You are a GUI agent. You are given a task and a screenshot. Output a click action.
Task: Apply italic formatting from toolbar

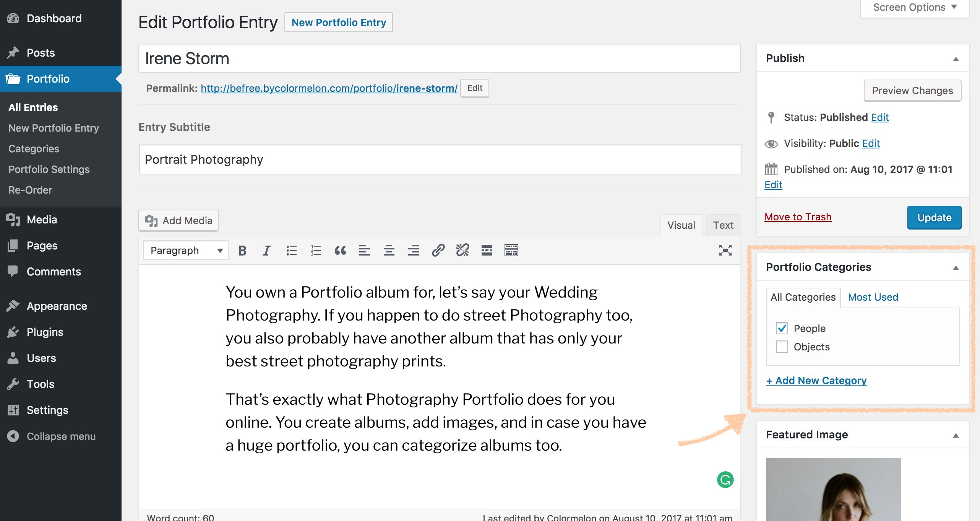click(266, 251)
